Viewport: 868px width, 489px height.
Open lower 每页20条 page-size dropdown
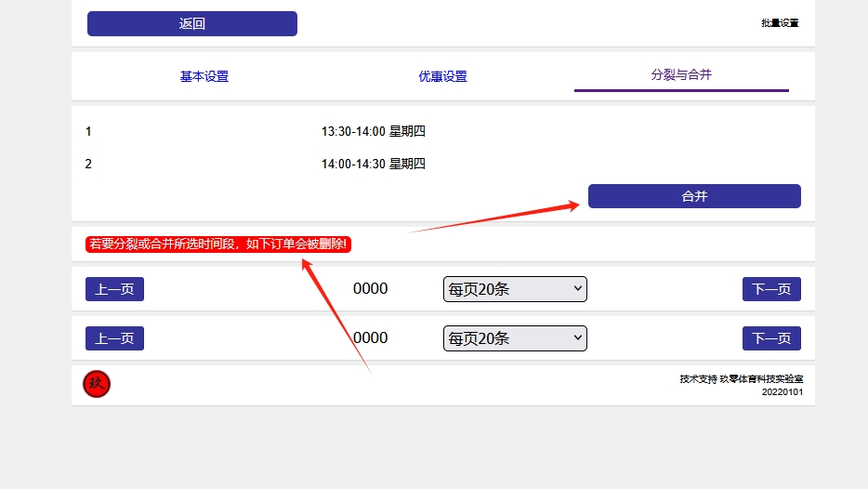click(x=515, y=338)
